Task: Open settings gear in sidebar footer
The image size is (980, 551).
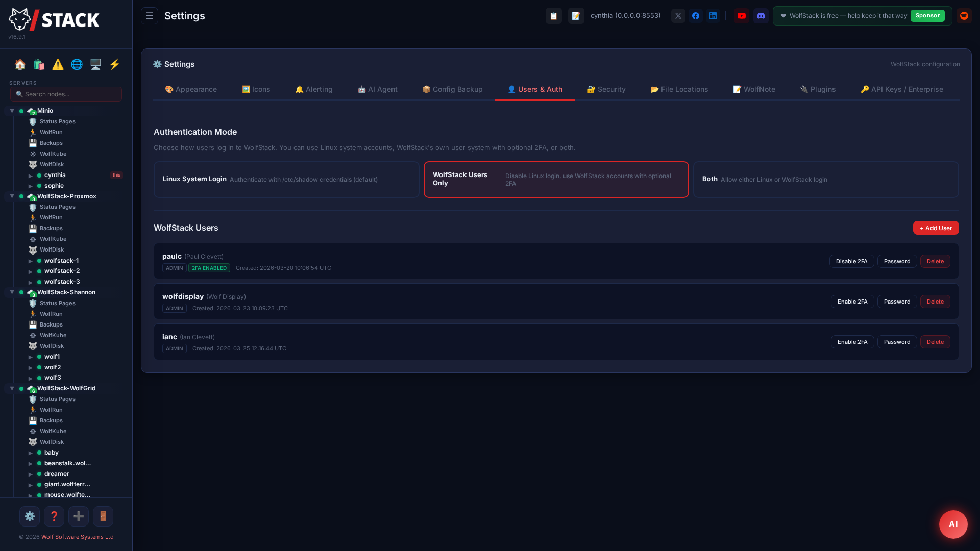Action: (x=30, y=516)
